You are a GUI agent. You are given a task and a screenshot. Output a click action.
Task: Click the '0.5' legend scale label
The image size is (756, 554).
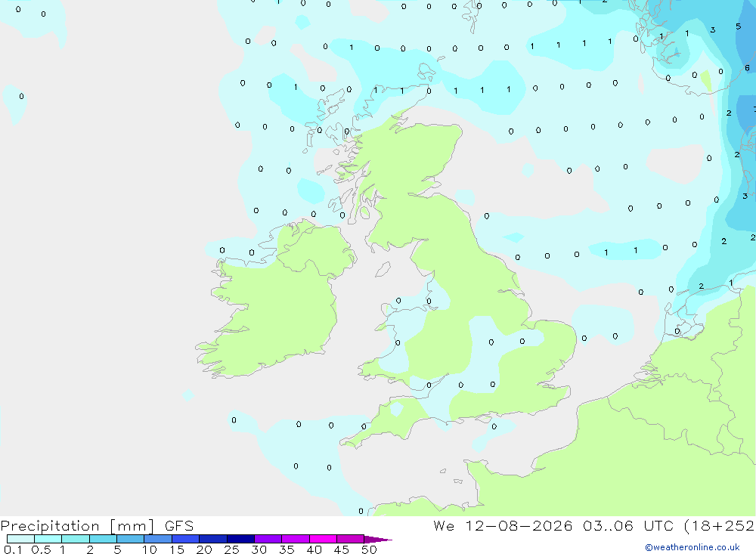point(41,549)
